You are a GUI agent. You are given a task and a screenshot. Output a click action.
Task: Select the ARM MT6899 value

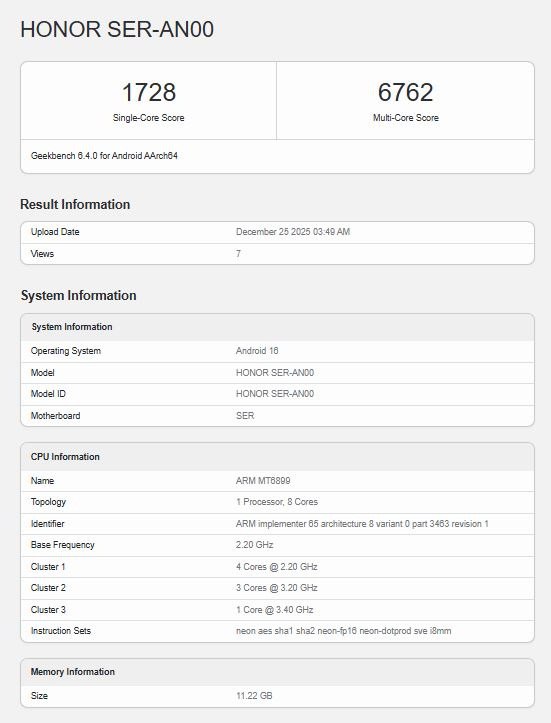[x=263, y=481]
